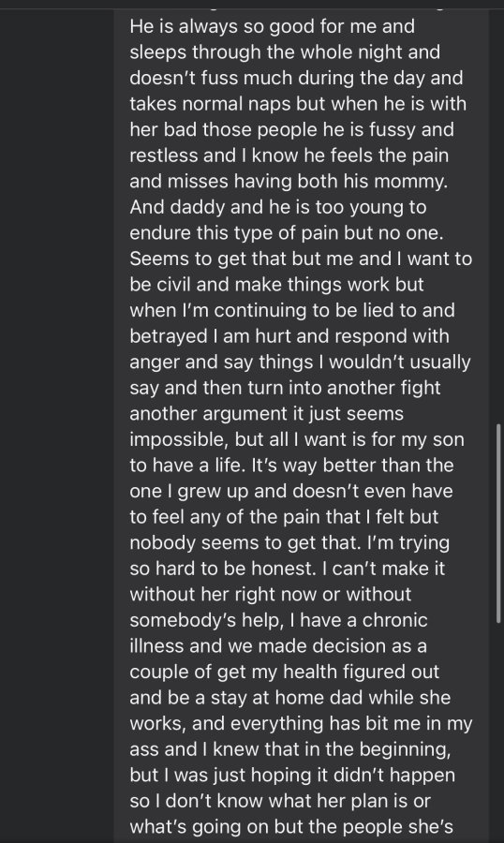504x843 pixels.
Task: Click the phrase "another argument it just seems"
Action: (267, 413)
